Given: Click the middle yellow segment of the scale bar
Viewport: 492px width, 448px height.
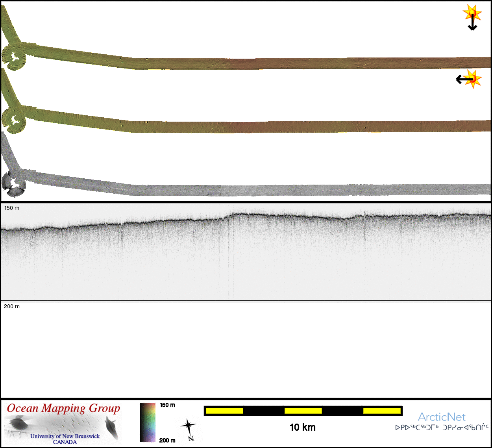Looking at the screenshot, I should click(x=303, y=411).
